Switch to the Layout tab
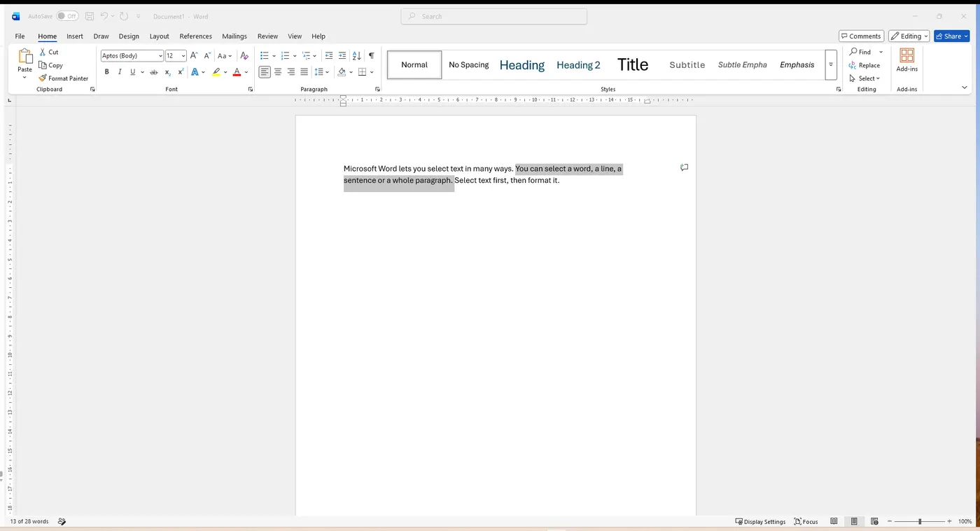Screen dimensions: 980x531 pos(160,36)
